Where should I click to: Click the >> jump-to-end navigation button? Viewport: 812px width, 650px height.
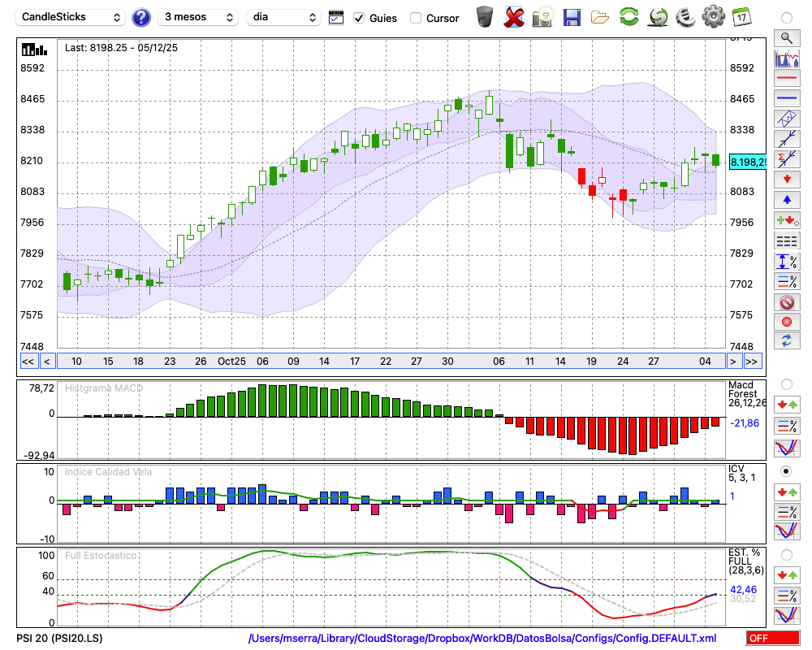coord(753,362)
